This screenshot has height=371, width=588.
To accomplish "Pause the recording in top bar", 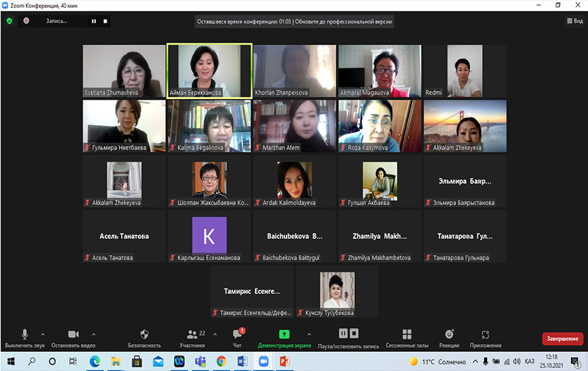I will click(93, 21).
